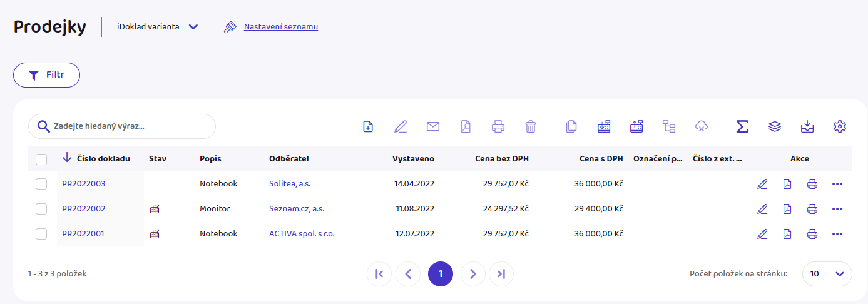Open table settings gear icon
Viewport: 868px width, 304px height.
click(840, 126)
